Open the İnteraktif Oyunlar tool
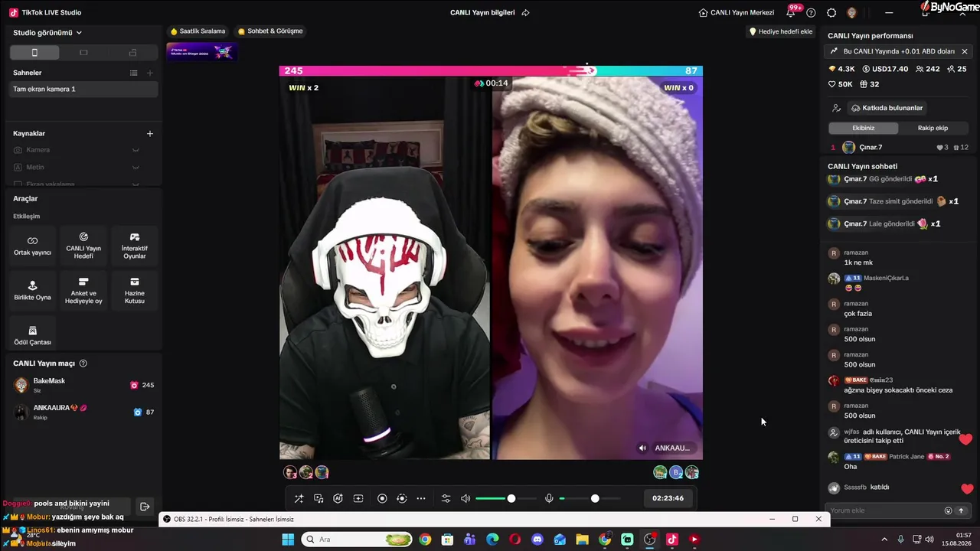The width and height of the screenshot is (980, 551). pos(135,246)
